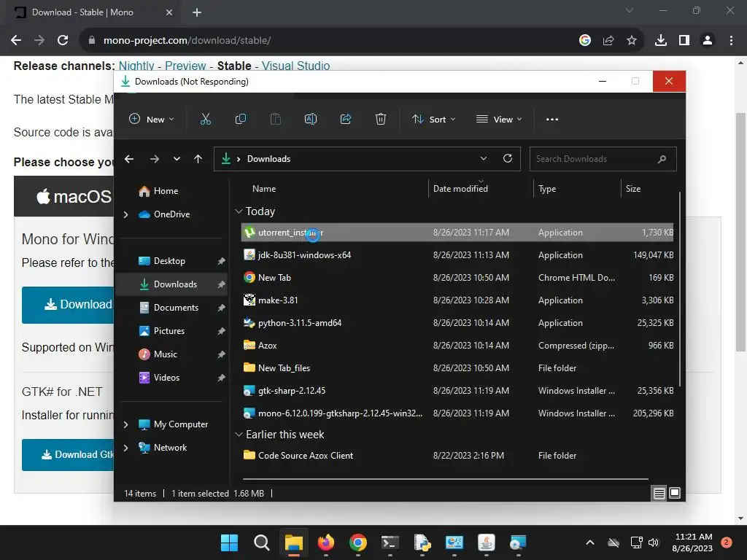Image resolution: width=747 pixels, height=560 pixels.
Task: Select Desktop in the navigation pane
Action: click(x=169, y=261)
